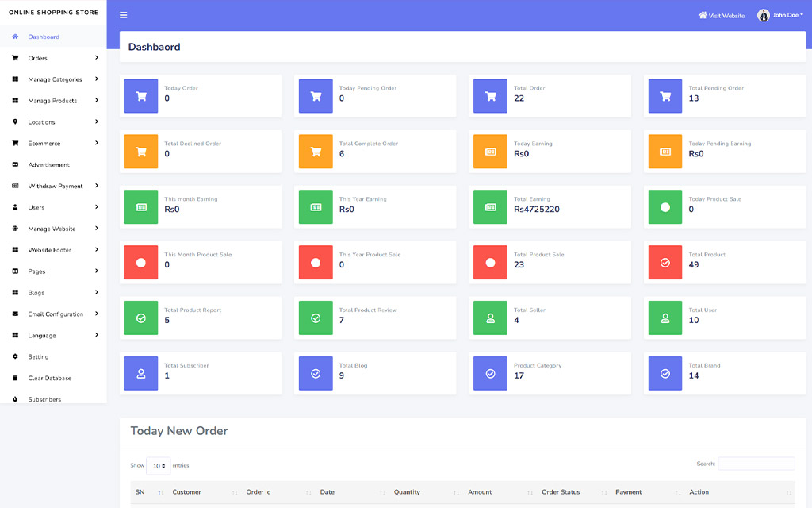Select Setting from the sidebar

click(38, 357)
